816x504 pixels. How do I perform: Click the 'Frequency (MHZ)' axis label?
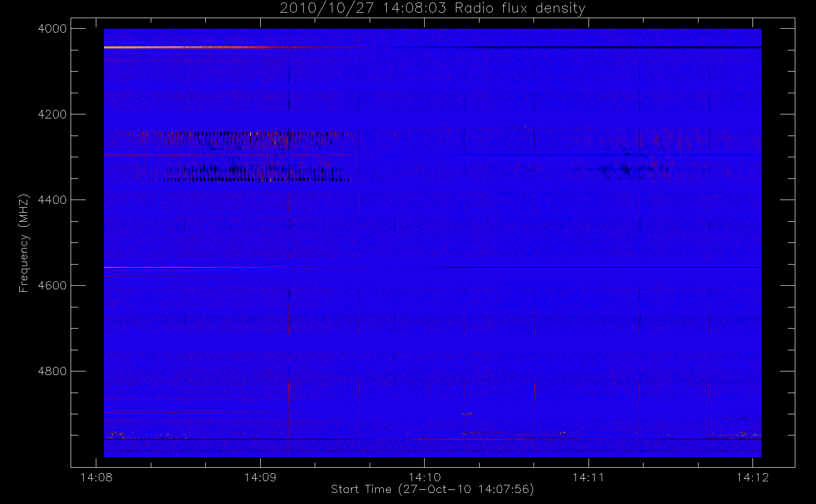23,243
